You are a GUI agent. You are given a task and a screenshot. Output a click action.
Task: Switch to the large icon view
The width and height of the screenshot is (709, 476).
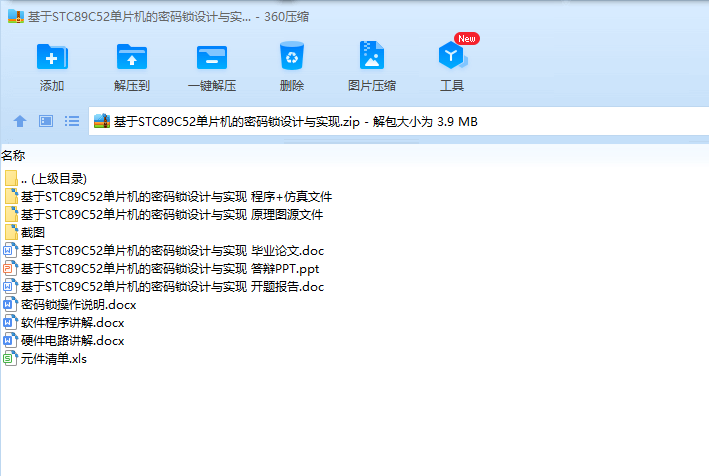46,121
